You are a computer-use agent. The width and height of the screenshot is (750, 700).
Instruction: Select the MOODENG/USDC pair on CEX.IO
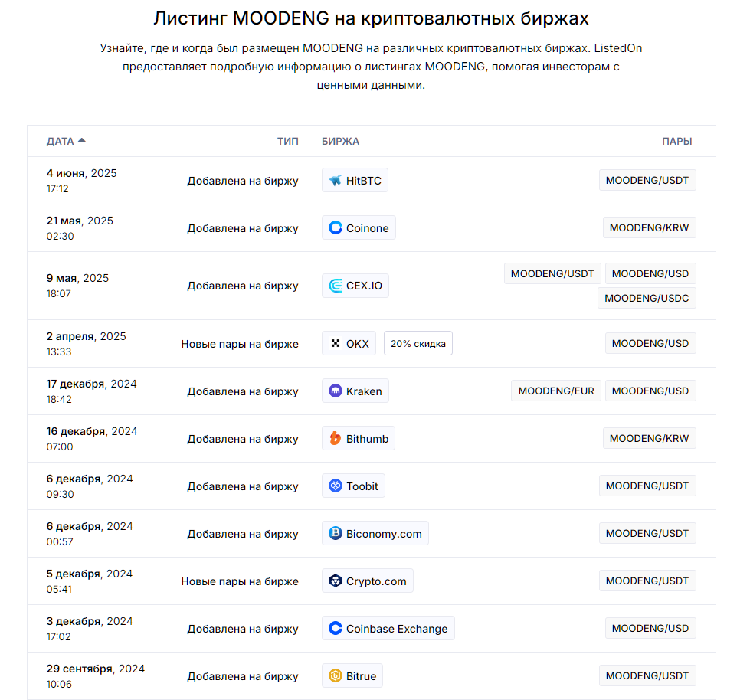pyautogui.click(x=647, y=299)
